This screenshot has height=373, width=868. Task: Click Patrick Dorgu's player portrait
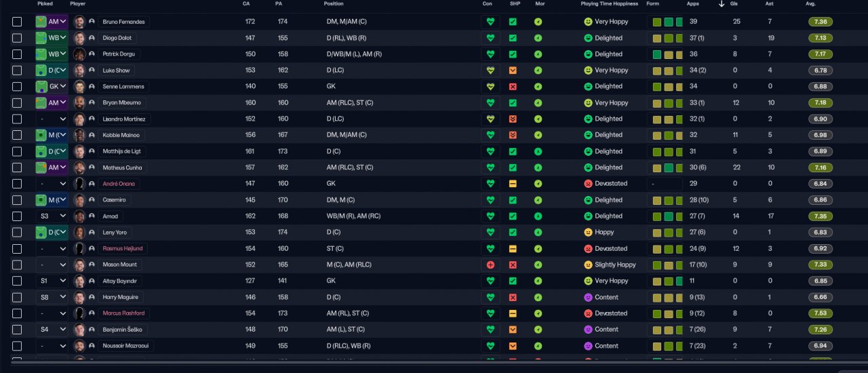coord(79,54)
